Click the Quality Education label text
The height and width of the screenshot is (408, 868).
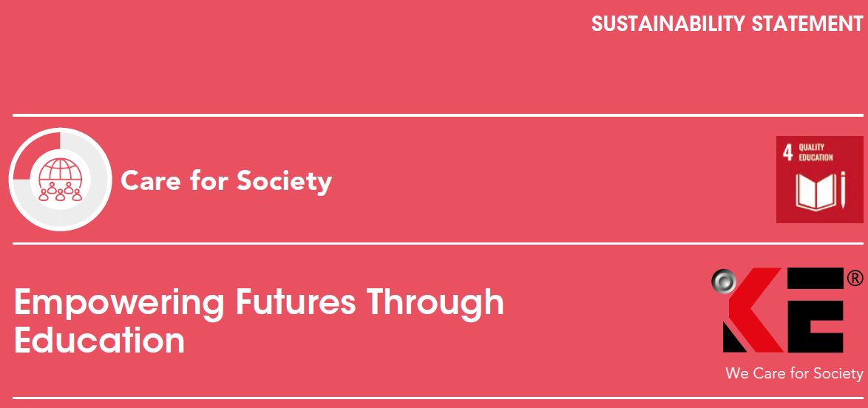point(816,152)
